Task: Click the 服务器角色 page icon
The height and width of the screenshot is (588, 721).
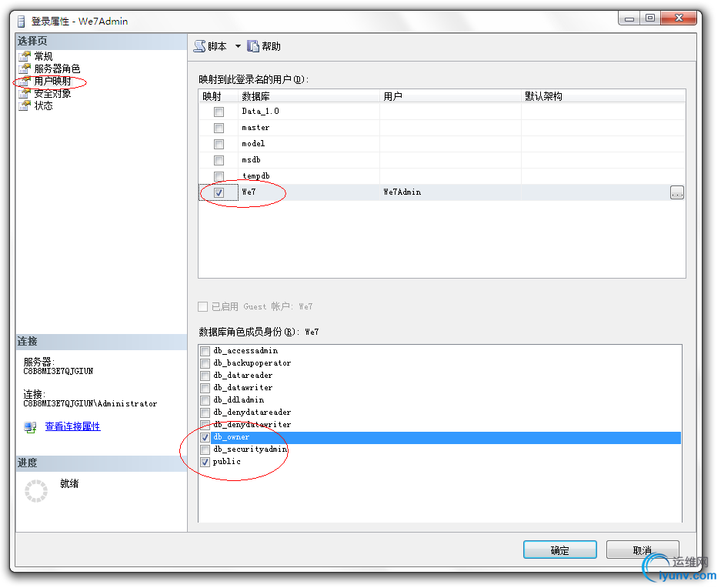Action: [25, 68]
